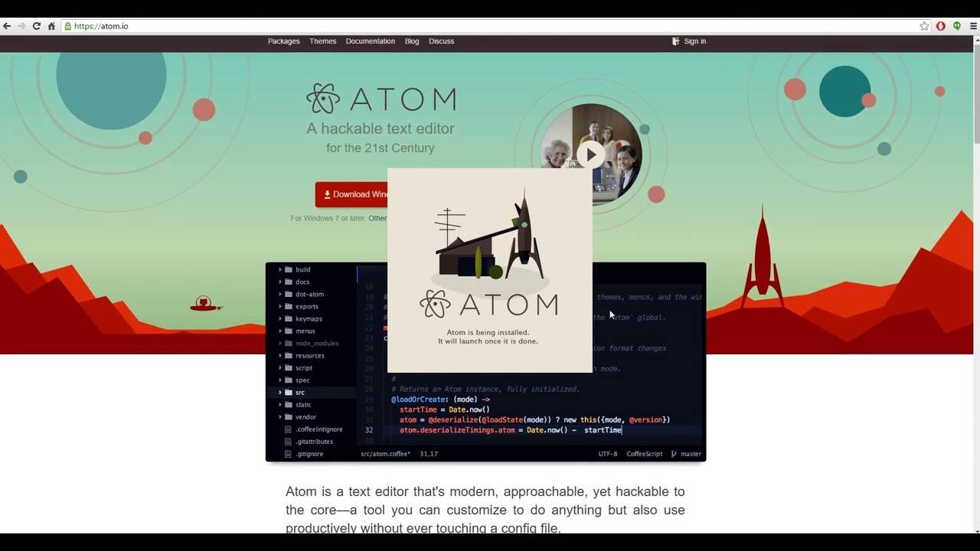Viewport: 980px width, 551px height.
Task: Go to browser home page icon
Action: pyautogui.click(x=51, y=26)
